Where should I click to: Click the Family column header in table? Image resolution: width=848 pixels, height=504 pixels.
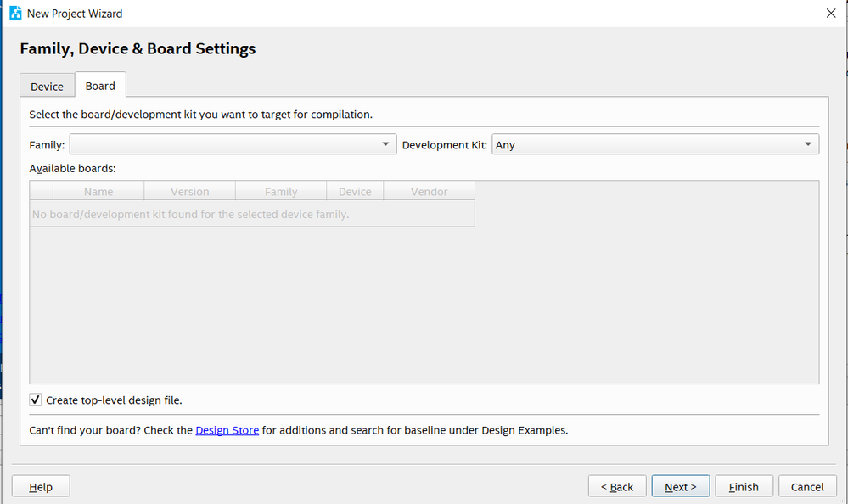(x=281, y=192)
